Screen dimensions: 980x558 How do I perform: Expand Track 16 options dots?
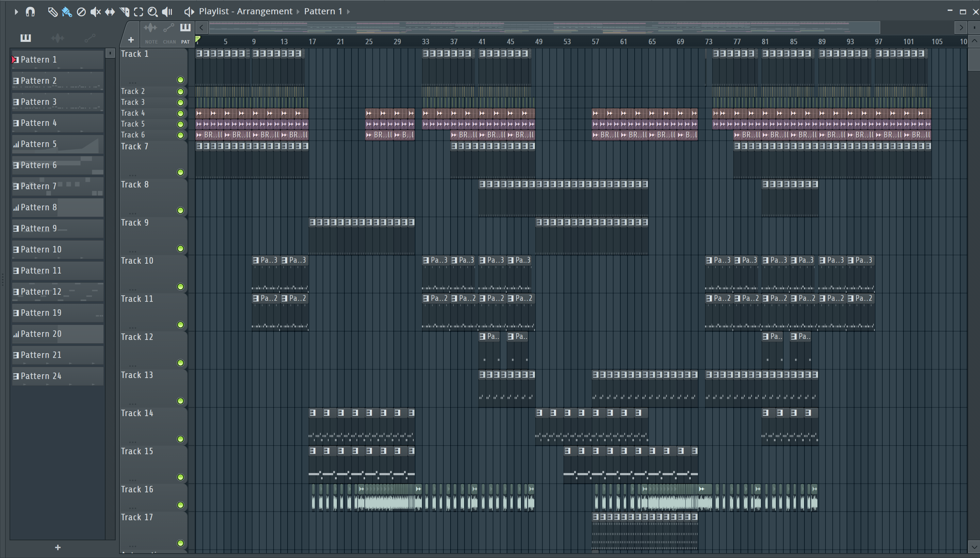[133, 508]
